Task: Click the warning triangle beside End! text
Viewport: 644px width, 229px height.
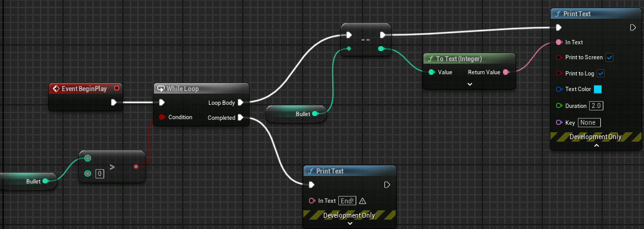Action: pos(362,201)
